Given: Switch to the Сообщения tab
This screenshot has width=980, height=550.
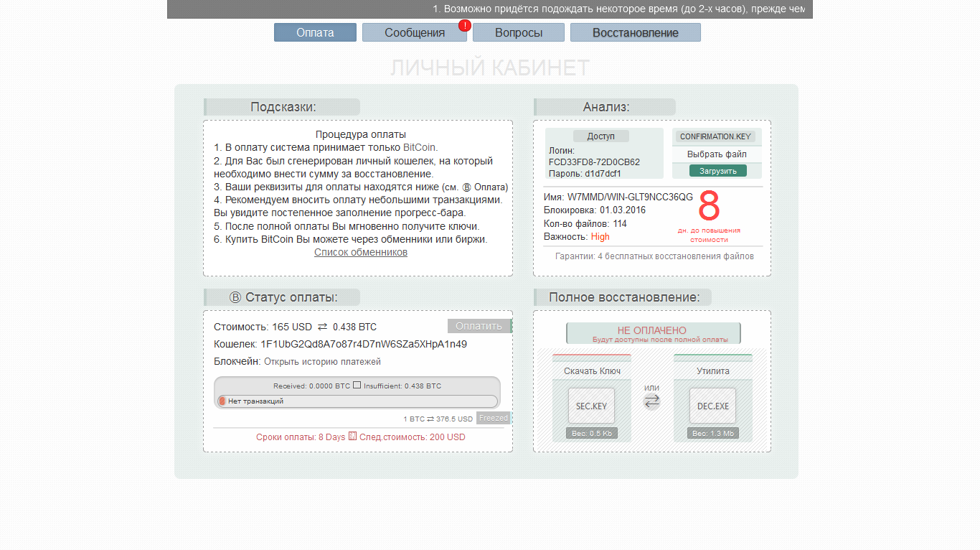Looking at the screenshot, I should point(414,32).
